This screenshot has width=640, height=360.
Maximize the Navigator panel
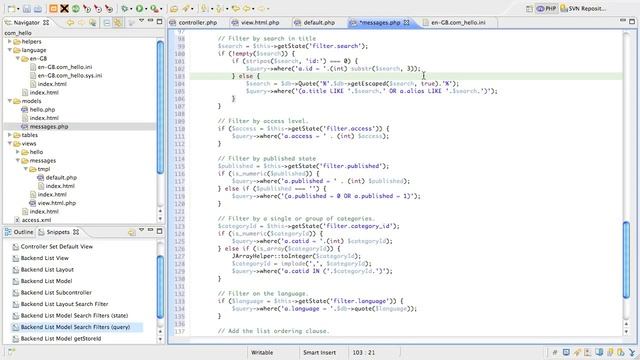pyautogui.click(x=159, y=21)
